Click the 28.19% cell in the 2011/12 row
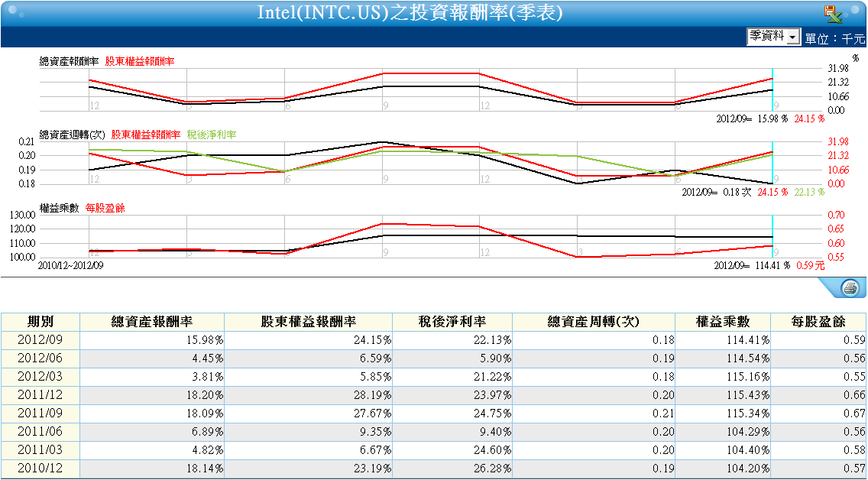868x480 pixels. 309,395
